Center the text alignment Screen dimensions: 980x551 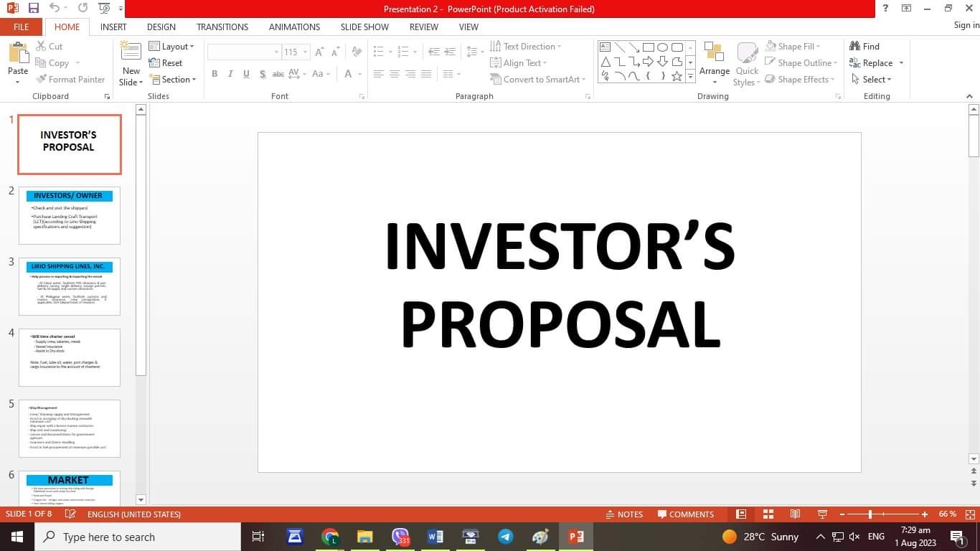coord(394,74)
